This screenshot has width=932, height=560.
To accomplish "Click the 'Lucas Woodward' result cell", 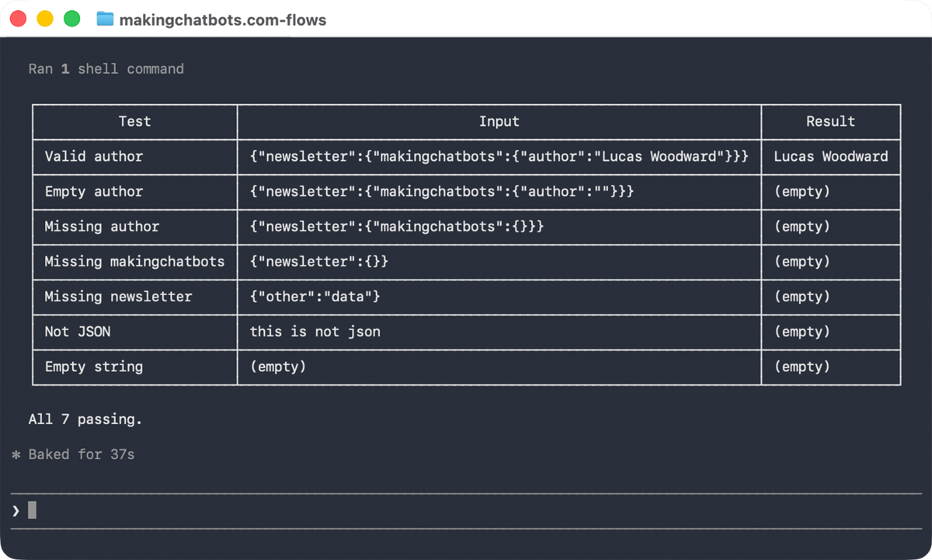I will pyautogui.click(x=831, y=156).
